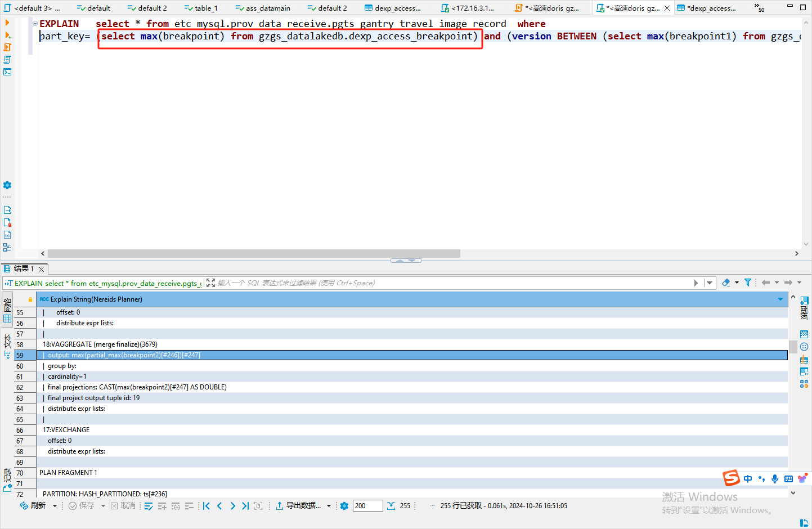Add a new row icon

(162, 506)
